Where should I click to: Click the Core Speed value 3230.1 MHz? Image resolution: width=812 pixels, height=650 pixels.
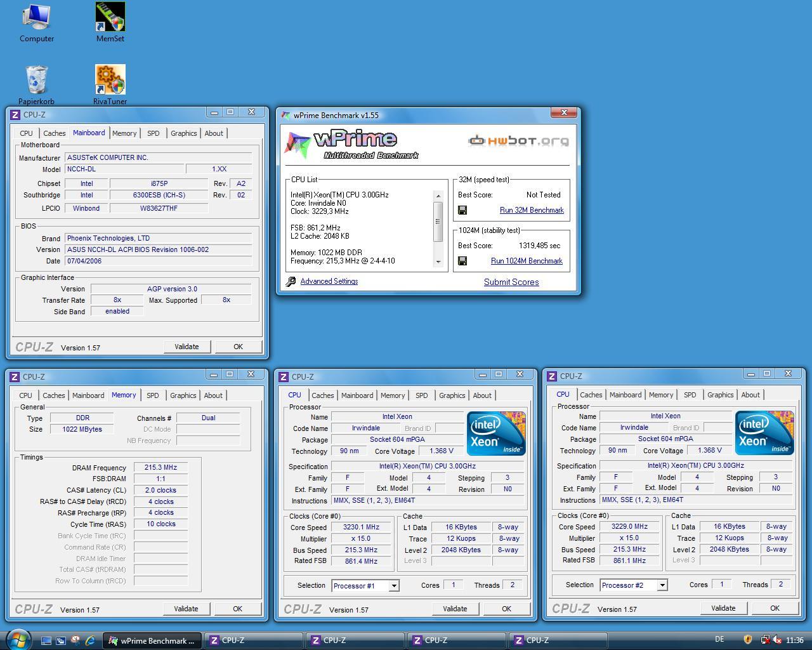click(x=361, y=527)
